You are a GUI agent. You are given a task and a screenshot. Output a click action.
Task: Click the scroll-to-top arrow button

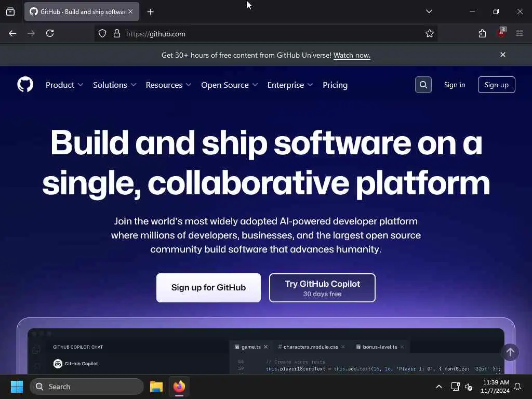click(510, 353)
